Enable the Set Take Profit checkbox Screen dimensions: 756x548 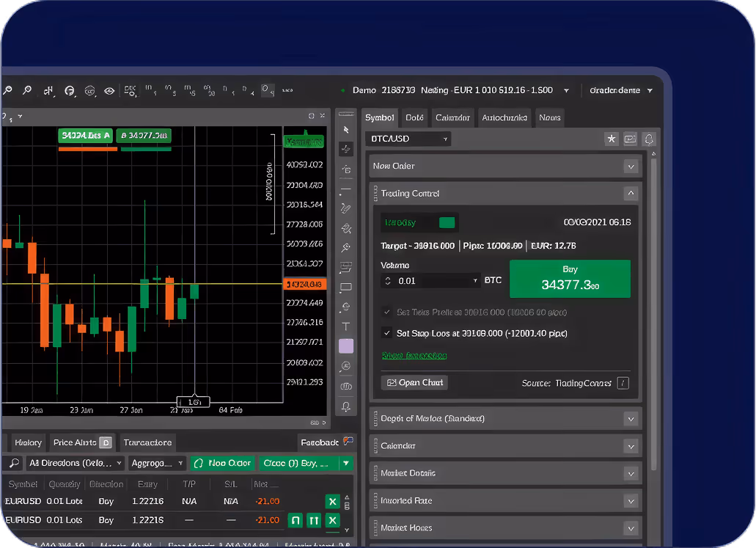coord(386,313)
